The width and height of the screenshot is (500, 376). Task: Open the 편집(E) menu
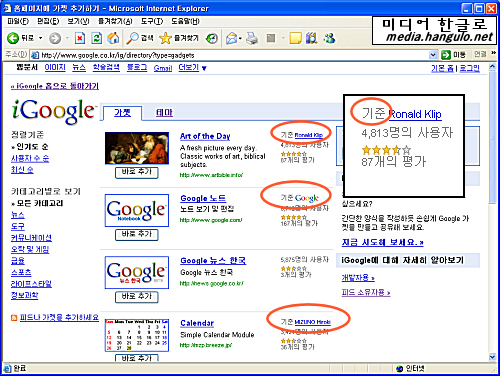pos(48,21)
